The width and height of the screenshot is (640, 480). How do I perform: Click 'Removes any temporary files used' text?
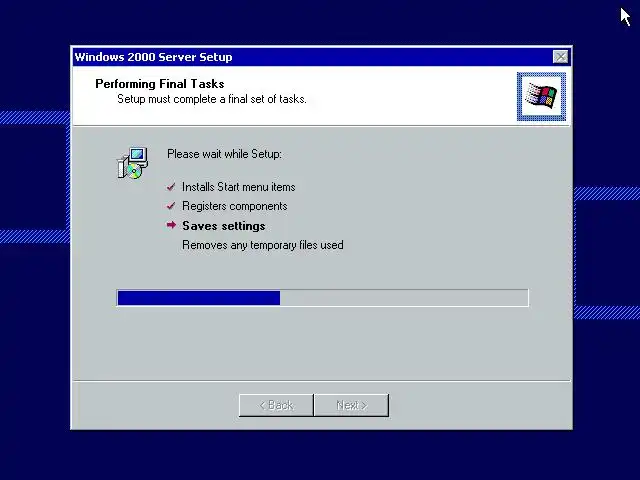[263, 245]
